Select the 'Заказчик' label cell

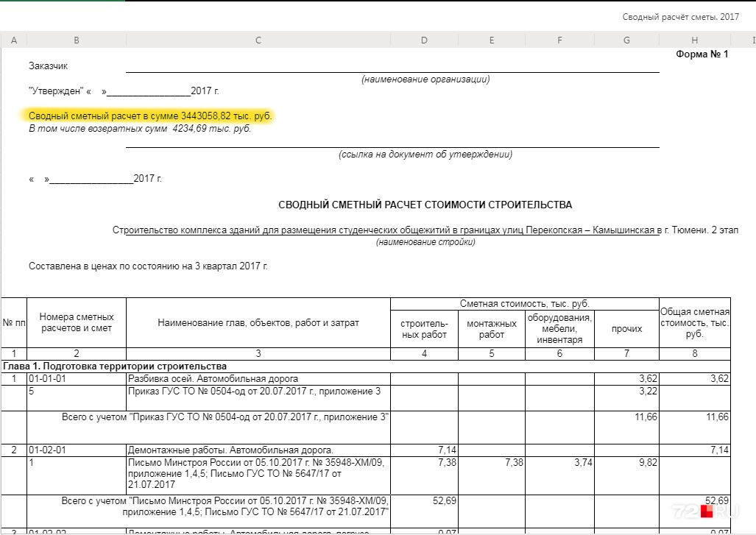click(48, 66)
